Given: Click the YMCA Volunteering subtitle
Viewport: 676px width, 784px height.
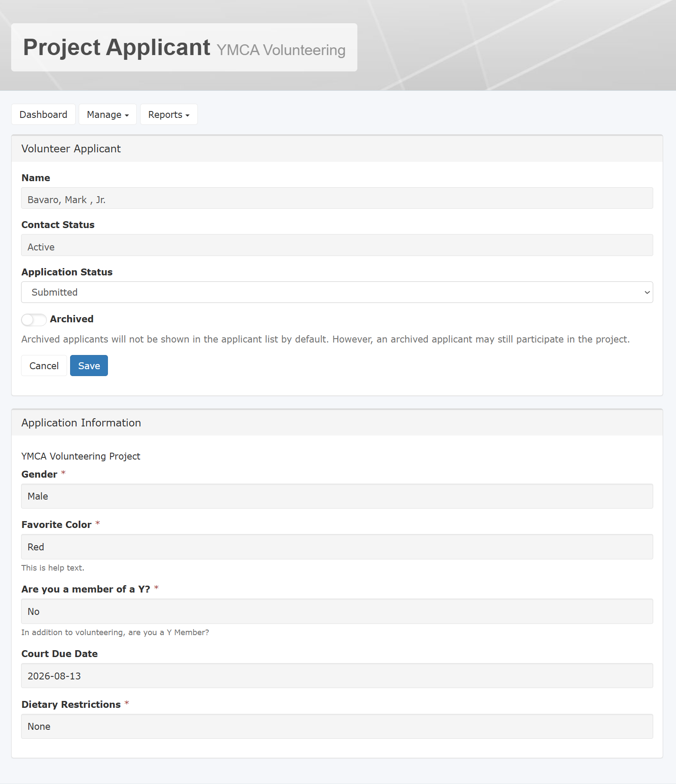Looking at the screenshot, I should pos(281,50).
